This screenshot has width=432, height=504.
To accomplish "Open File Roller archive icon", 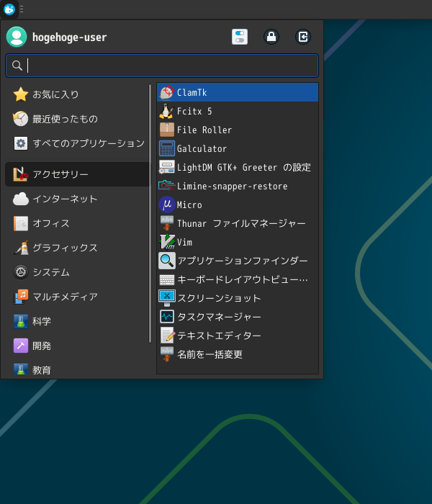I will pos(167,130).
